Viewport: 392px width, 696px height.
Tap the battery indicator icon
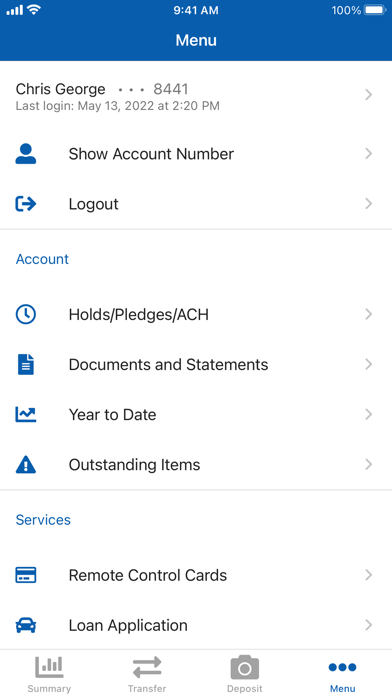click(375, 10)
